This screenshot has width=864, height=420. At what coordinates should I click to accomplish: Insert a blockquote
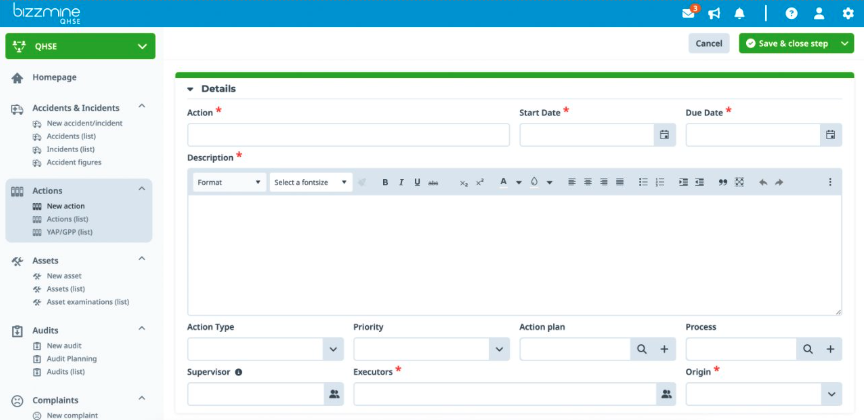pyautogui.click(x=723, y=182)
